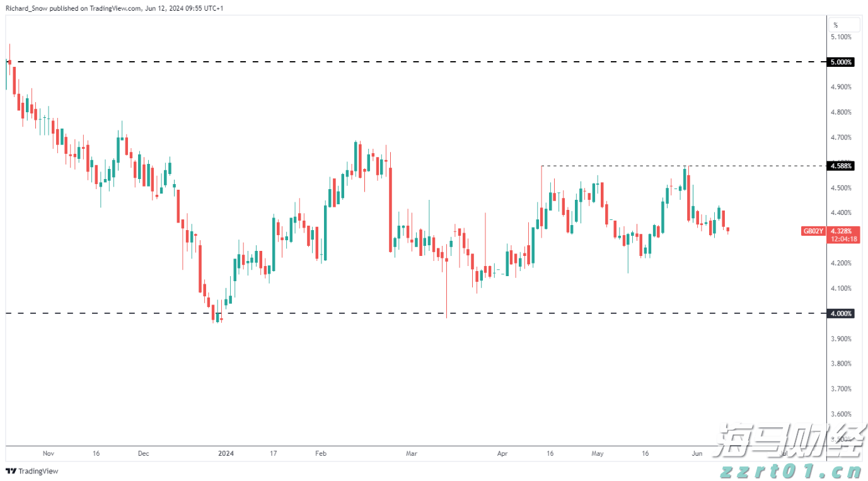This screenshot has width=868, height=481.
Task: Select the dotted 4.588% resistance line
Action: click(x=683, y=166)
